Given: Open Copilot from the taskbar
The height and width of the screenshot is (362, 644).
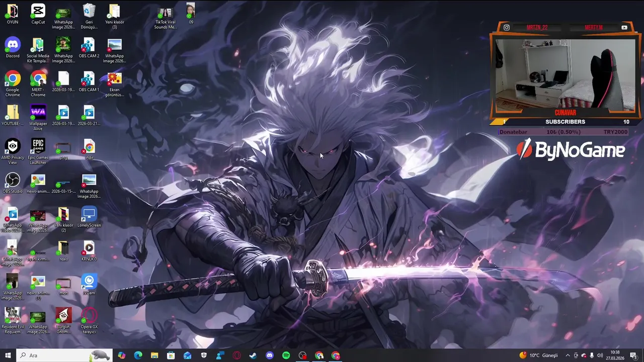Looking at the screenshot, I should [122, 355].
